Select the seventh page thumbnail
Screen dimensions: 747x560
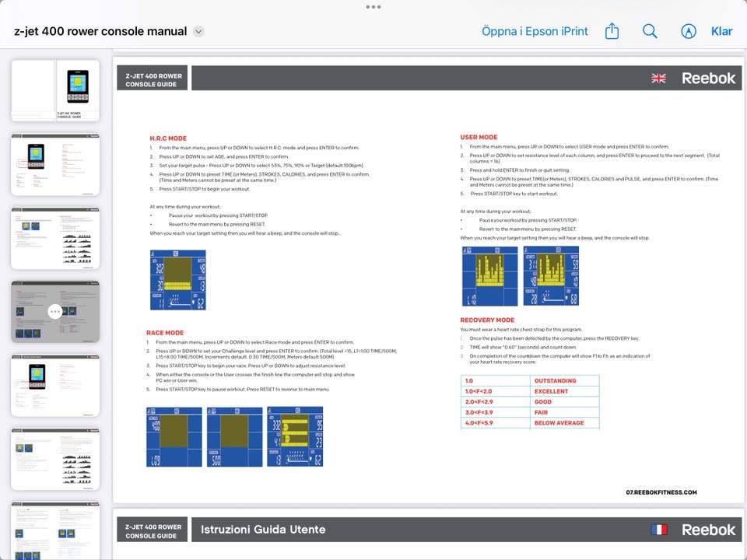55,530
